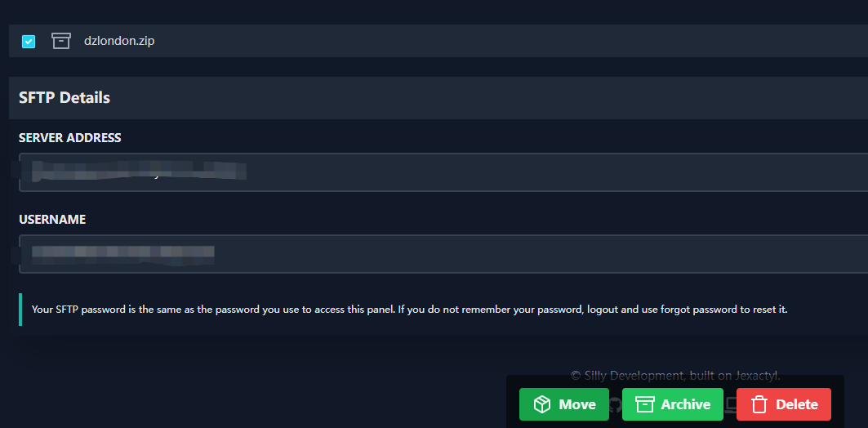Click the SERVER ADDRESS label
This screenshot has width=868, height=428.
69,138
